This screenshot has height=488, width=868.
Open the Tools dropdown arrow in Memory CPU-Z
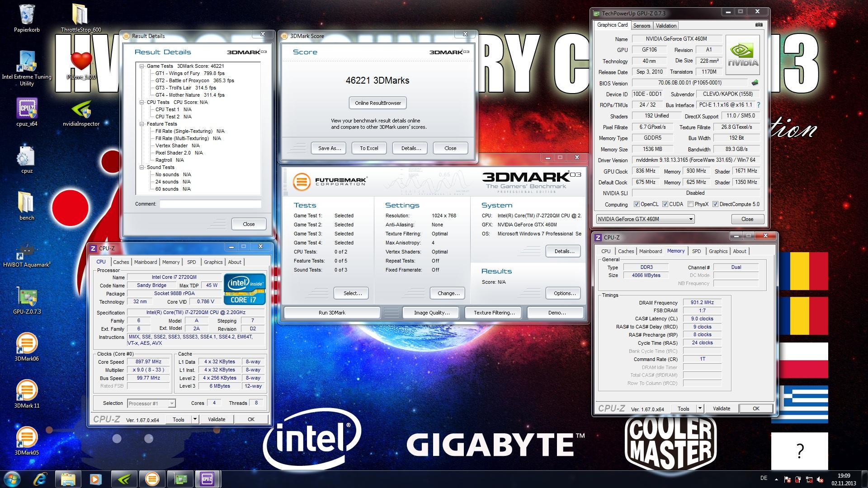[x=700, y=408]
